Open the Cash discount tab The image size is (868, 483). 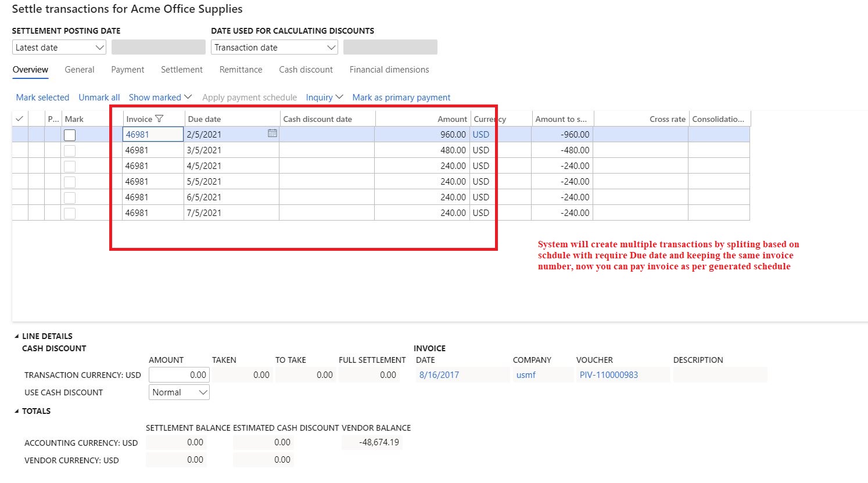point(306,69)
